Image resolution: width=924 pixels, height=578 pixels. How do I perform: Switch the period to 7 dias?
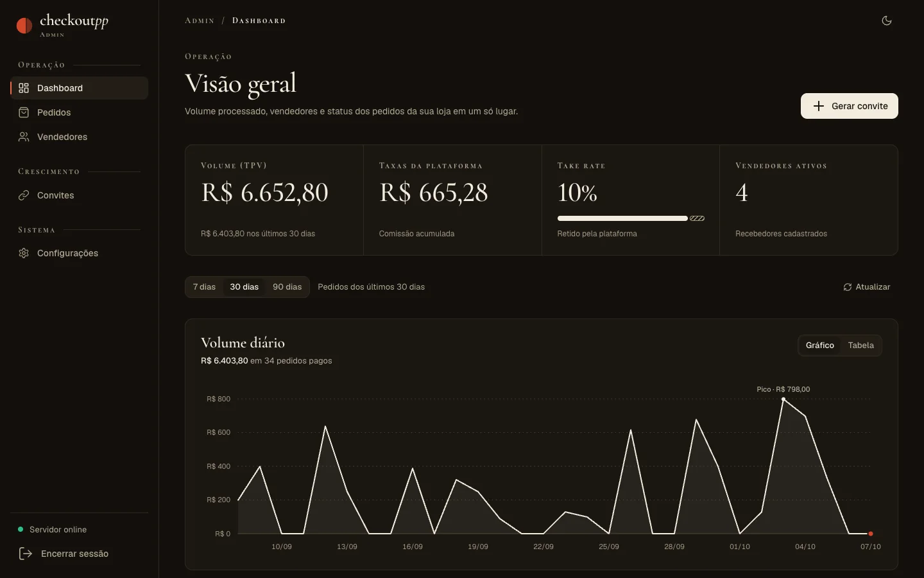click(x=205, y=287)
